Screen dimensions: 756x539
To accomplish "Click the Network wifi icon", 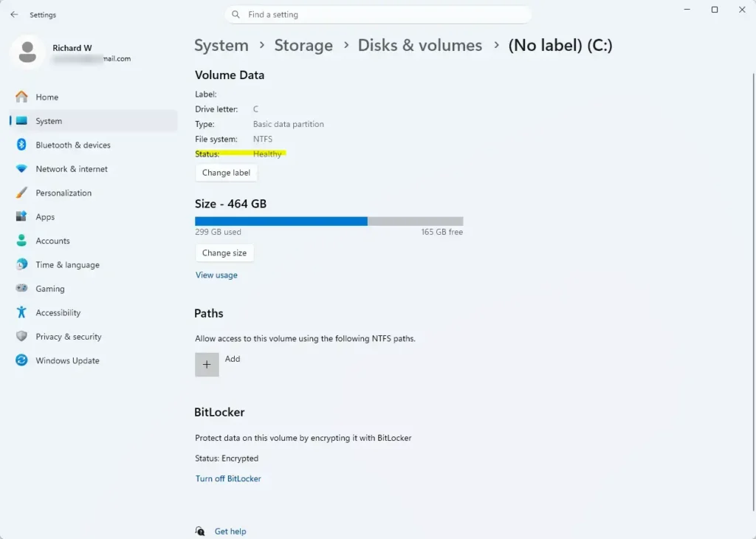I will (21, 169).
